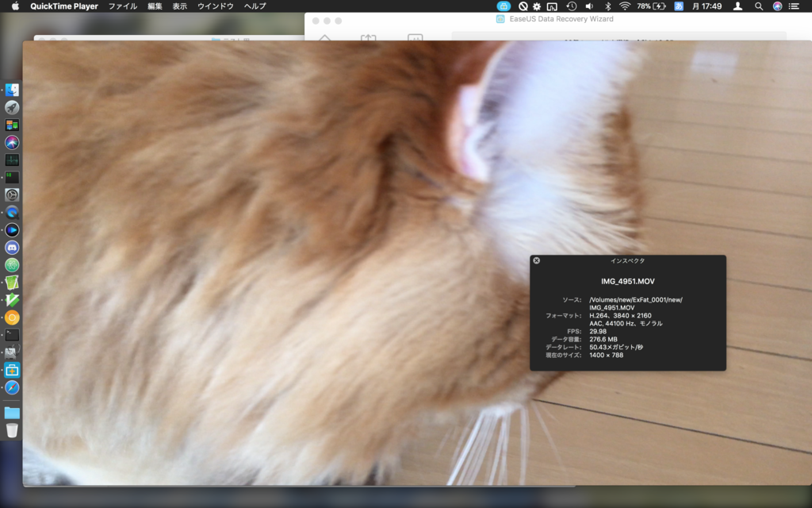Open Finder from the dock

tap(12, 90)
